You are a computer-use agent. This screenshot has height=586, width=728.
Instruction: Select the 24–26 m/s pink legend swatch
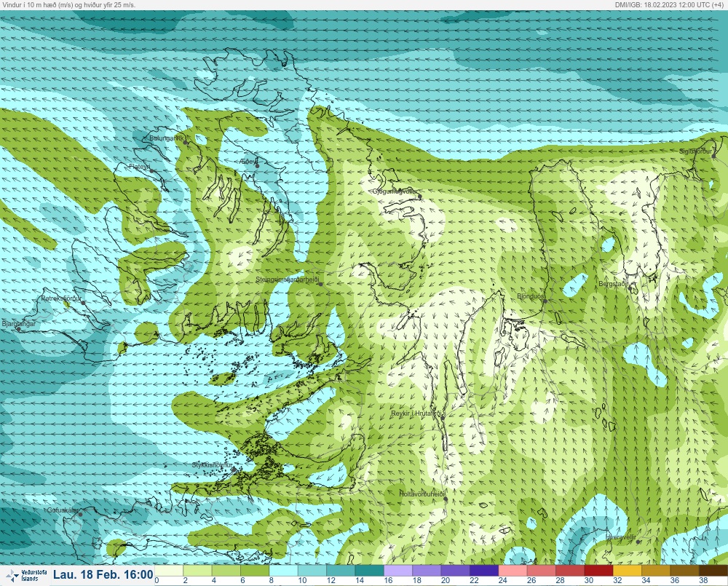[x=513, y=570]
